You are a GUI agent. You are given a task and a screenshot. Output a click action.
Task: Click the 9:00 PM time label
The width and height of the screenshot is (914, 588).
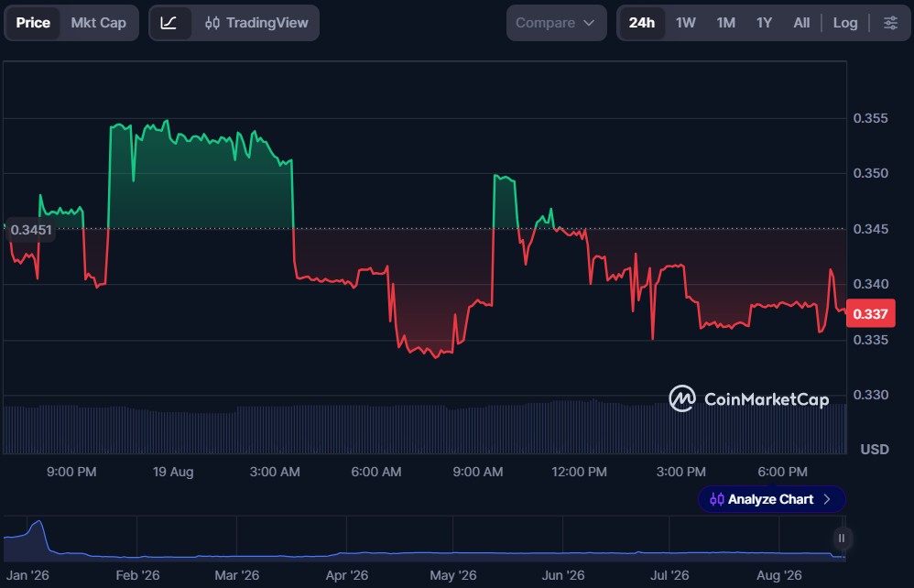pos(71,472)
